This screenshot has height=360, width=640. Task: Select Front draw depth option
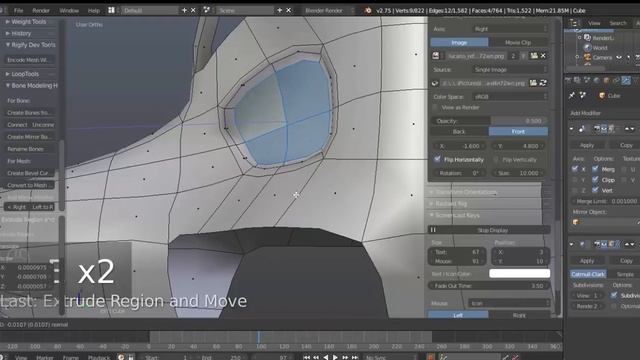(518, 131)
